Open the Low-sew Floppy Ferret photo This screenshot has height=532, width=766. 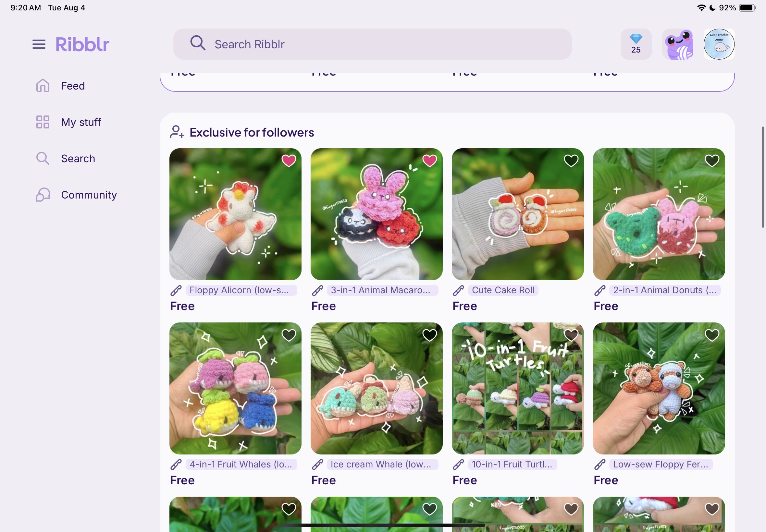pos(659,388)
